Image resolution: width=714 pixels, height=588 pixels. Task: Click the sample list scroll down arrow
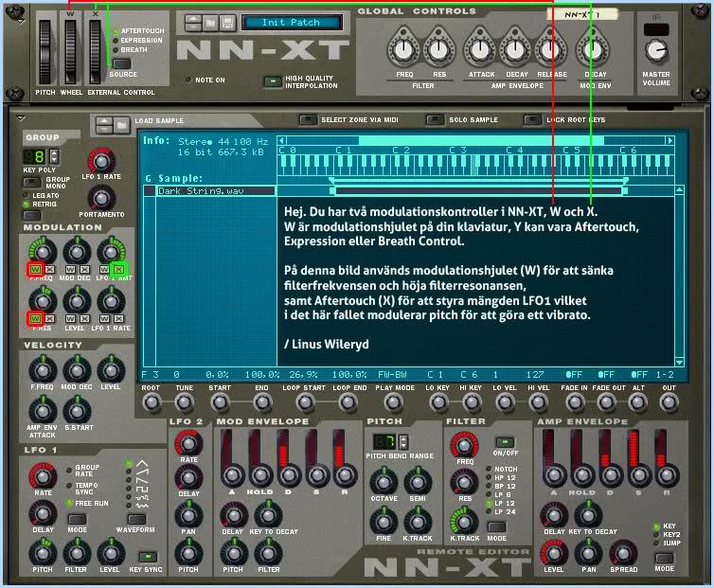tap(679, 362)
